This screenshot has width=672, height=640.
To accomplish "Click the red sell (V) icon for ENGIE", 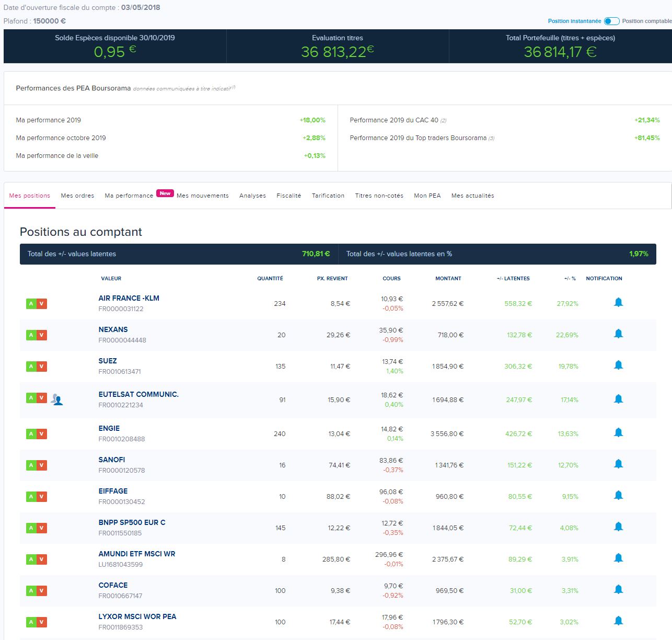I will (x=42, y=434).
